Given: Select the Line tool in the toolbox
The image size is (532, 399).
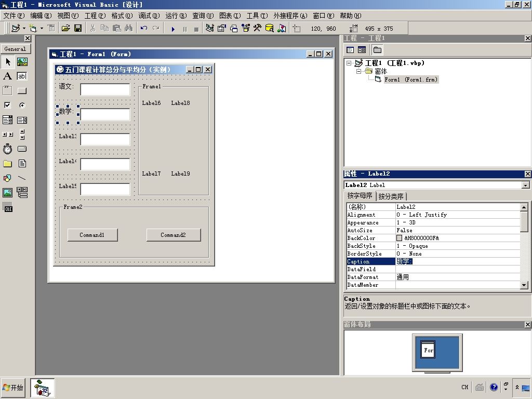Looking at the screenshot, I should coord(22,178).
